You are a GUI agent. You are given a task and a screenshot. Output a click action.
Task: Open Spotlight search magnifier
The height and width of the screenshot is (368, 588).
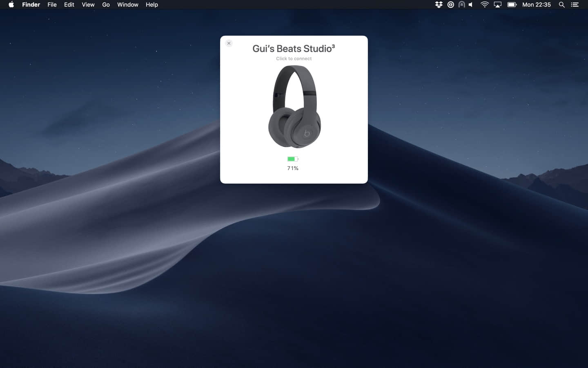(x=562, y=4)
